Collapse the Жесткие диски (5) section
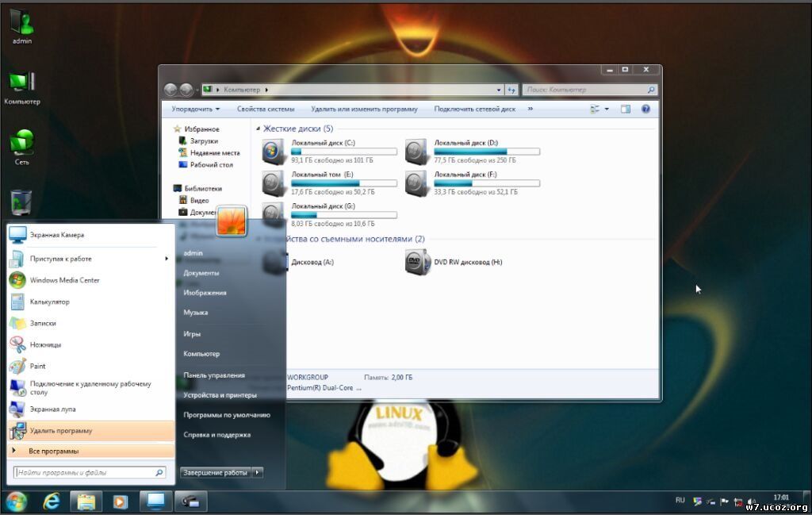Screen dimensions: 812x515 coord(257,128)
